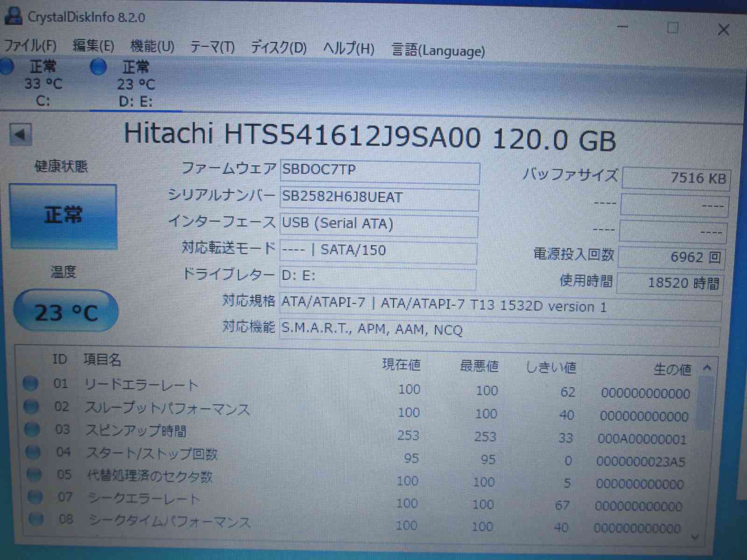Click status dot for ID 03 spin-up time

pyautogui.click(x=32, y=429)
